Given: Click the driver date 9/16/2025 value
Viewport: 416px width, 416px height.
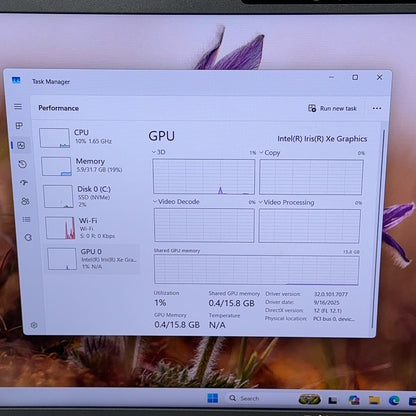Looking at the screenshot, I should [326, 302].
